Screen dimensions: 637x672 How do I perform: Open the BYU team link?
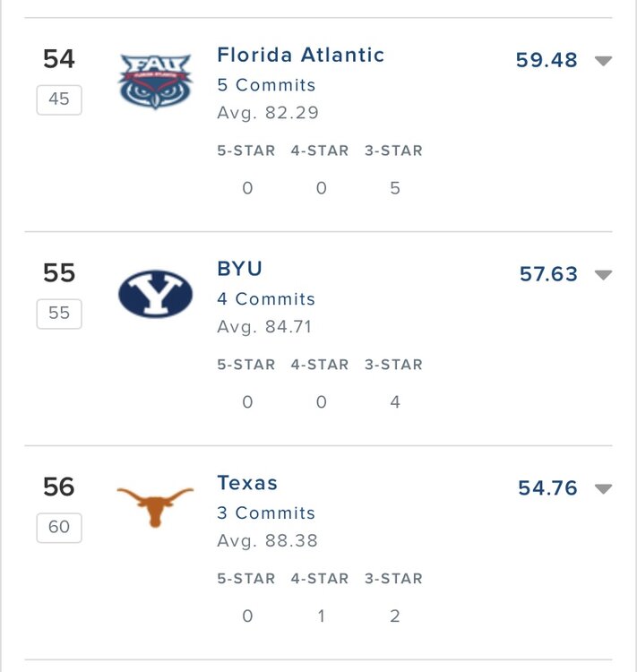[239, 270]
